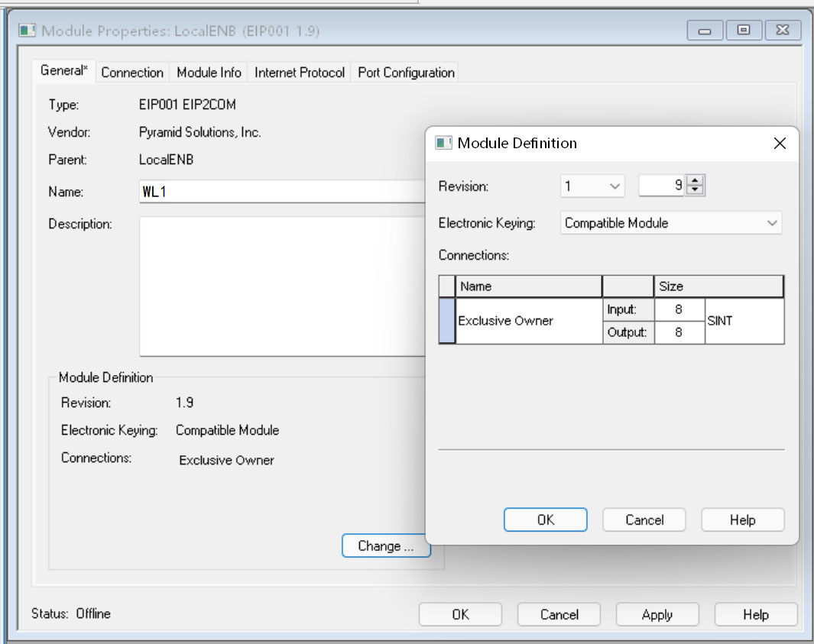Image resolution: width=814 pixels, height=644 pixels.
Task: Click the Input size cell
Action: pyautogui.click(x=679, y=309)
